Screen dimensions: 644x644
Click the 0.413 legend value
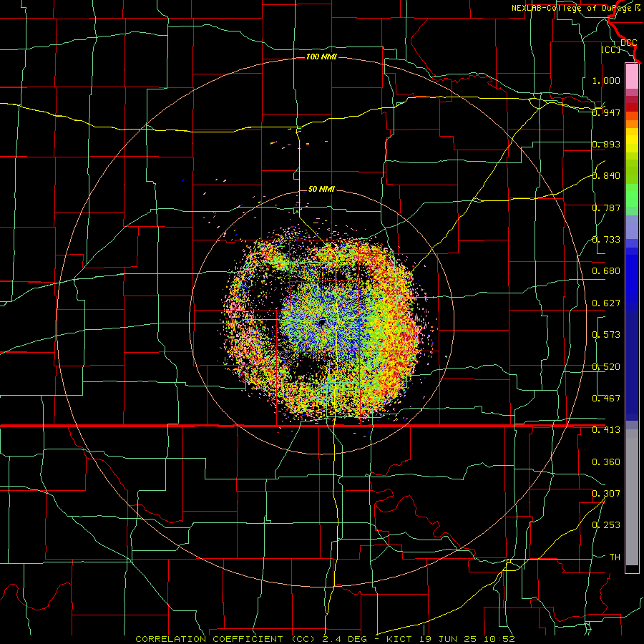(606, 430)
